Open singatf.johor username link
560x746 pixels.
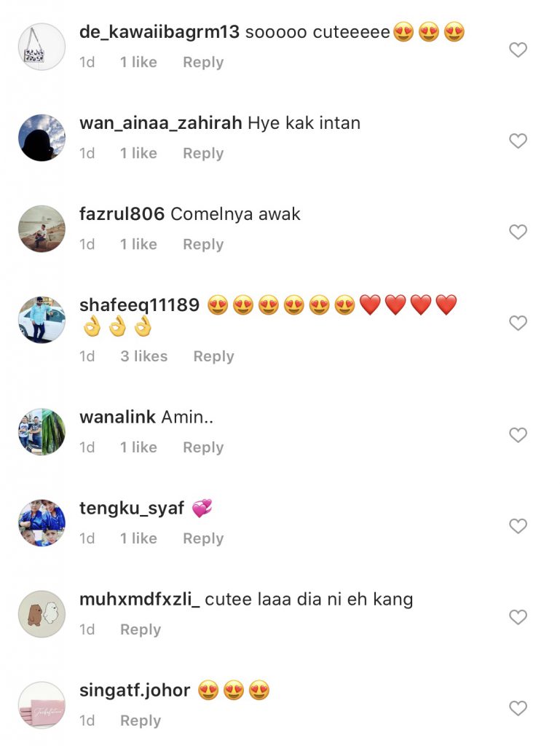click(135, 691)
